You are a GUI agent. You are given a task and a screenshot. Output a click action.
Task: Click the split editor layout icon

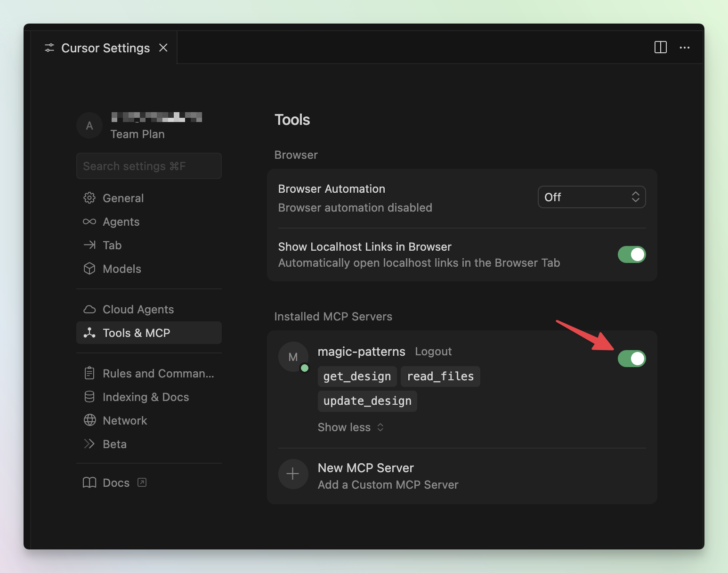(x=660, y=47)
